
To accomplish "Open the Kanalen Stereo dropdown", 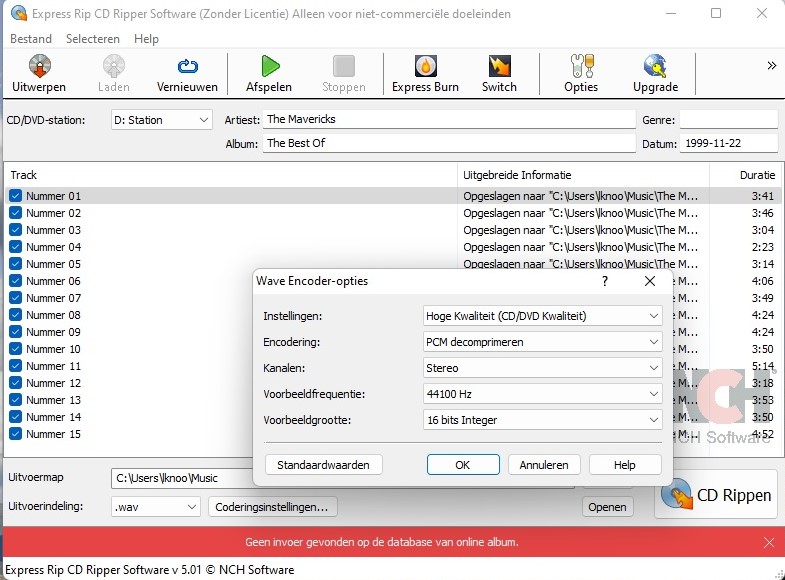I will coord(543,368).
